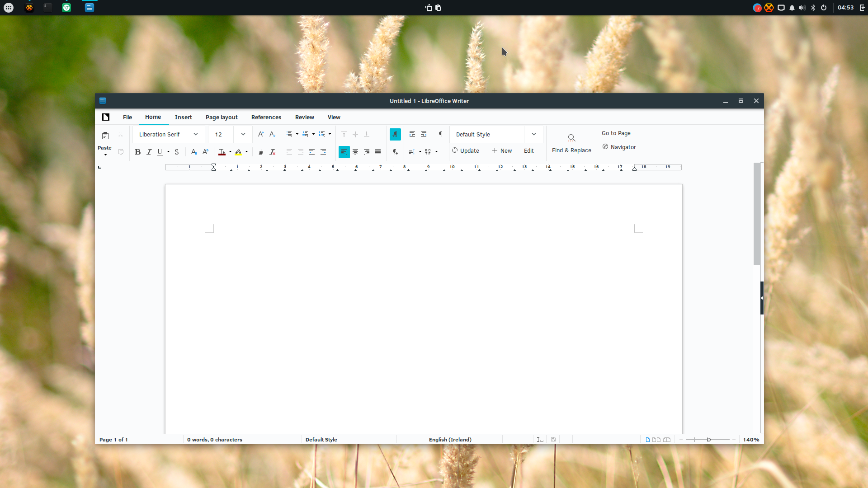Open Find & Replace
Viewport: 868px width, 488px height.
[x=571, y=144]
